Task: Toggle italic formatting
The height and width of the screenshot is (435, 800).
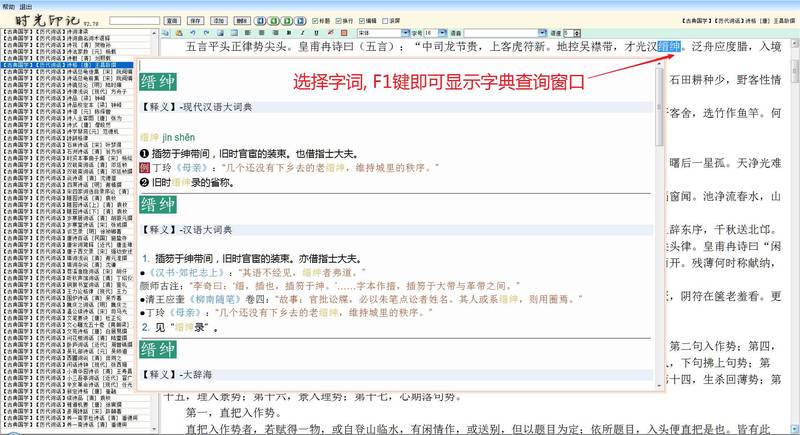Action: (x=302, y=33)
